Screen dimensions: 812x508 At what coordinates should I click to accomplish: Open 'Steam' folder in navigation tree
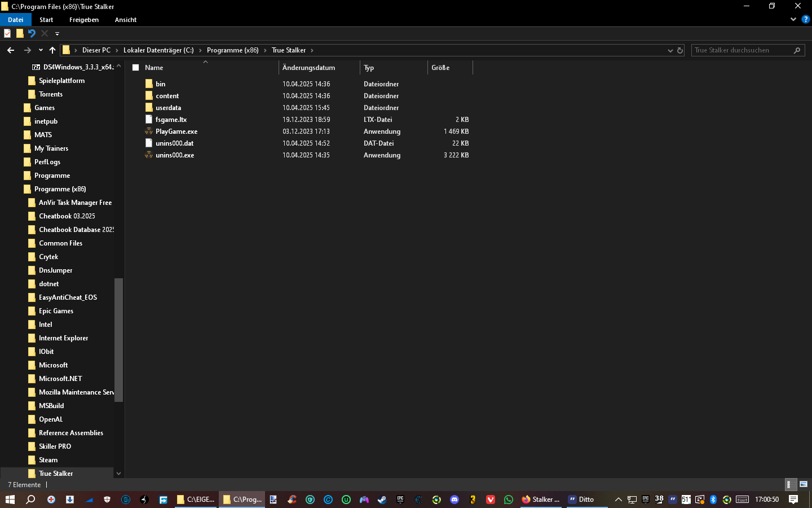point(48,460)
